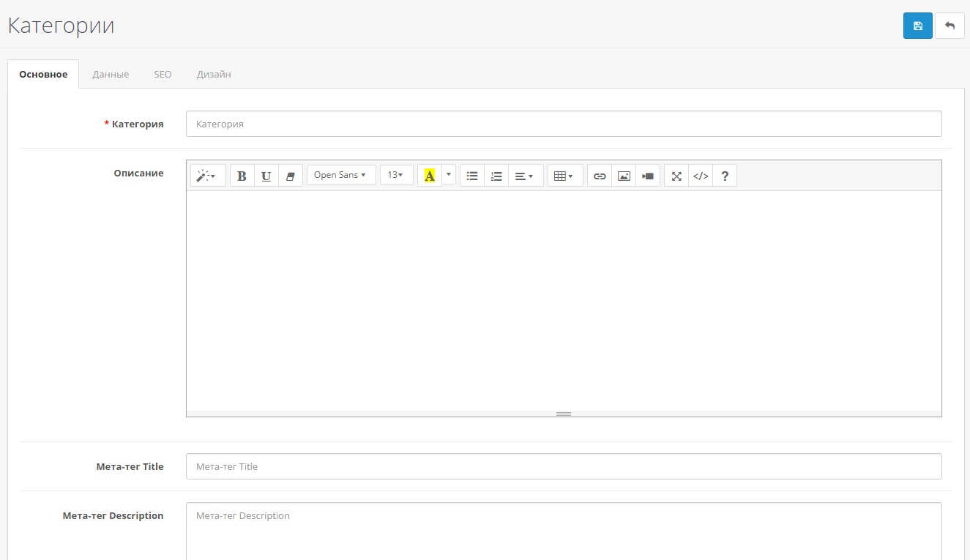Open the editor help question mark
970x560 pixels.
(x=725, y=176)
